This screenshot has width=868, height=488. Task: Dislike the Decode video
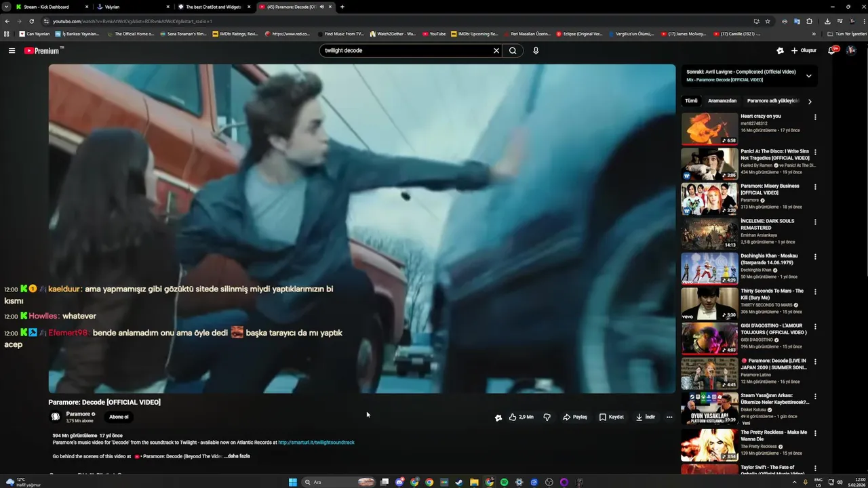(x=547, y=418)
